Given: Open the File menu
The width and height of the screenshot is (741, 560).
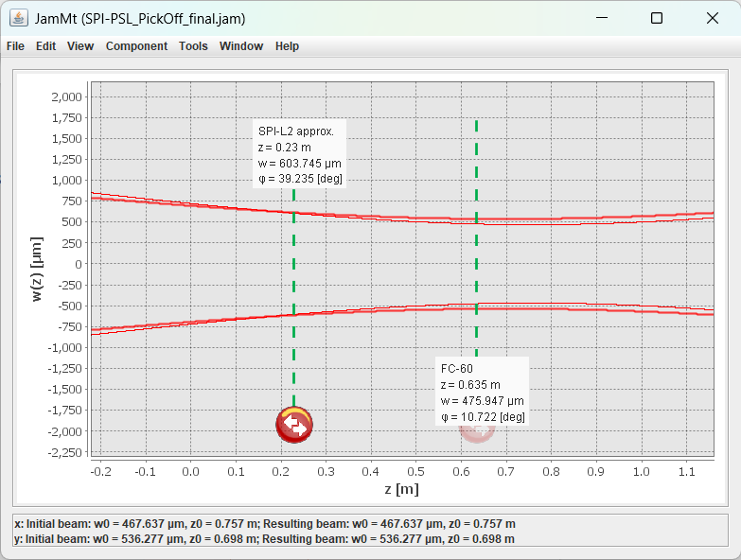Looking at the screenshot, I should point(15,46).
